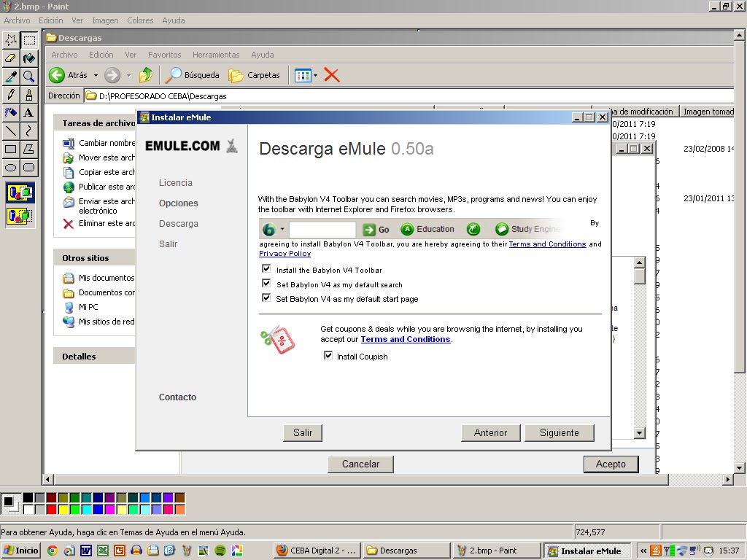Viewport: 747px width, 560px height.
Task: Click the Siguiente button
Action: click(x=560, y=433)
